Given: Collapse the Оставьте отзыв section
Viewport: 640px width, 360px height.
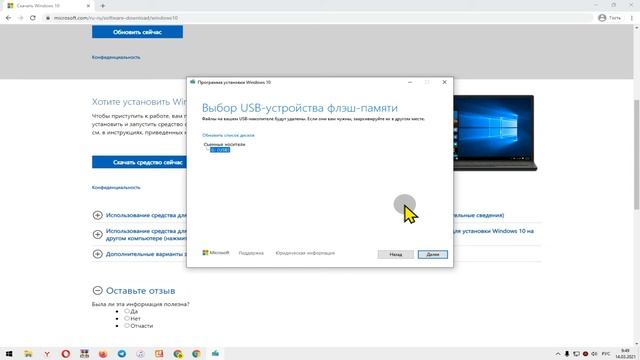Looking at the screenshot, I should pyautogui.click(x=98, y=291).
